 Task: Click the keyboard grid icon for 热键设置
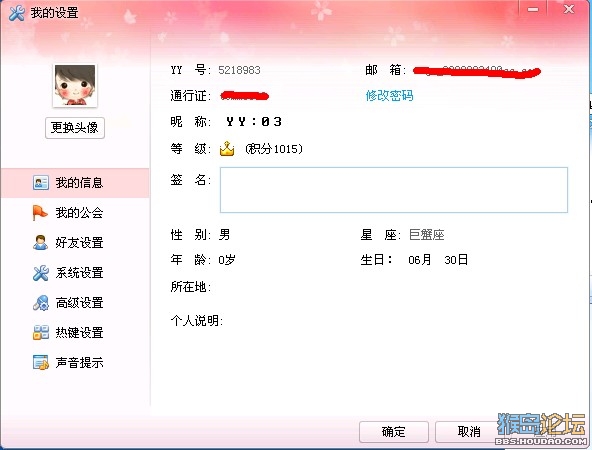(40, 333)
